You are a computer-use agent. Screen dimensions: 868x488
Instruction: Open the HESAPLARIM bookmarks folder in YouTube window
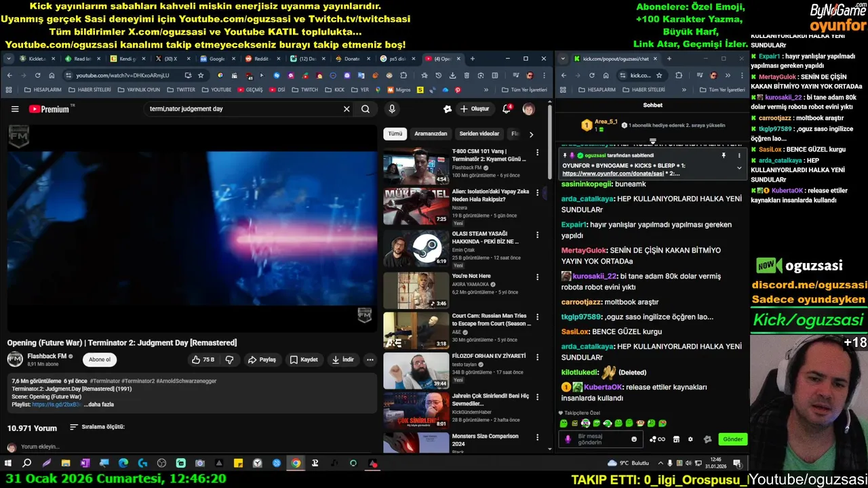pyautogui.click(x=43, y=89)
